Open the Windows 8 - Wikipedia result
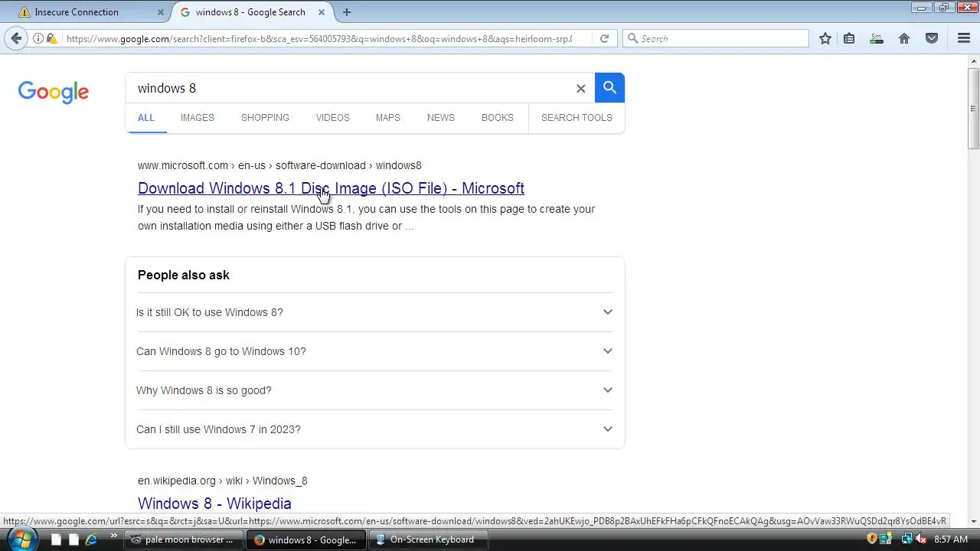Screen dimensions: 980x551 tap(214, 504)
